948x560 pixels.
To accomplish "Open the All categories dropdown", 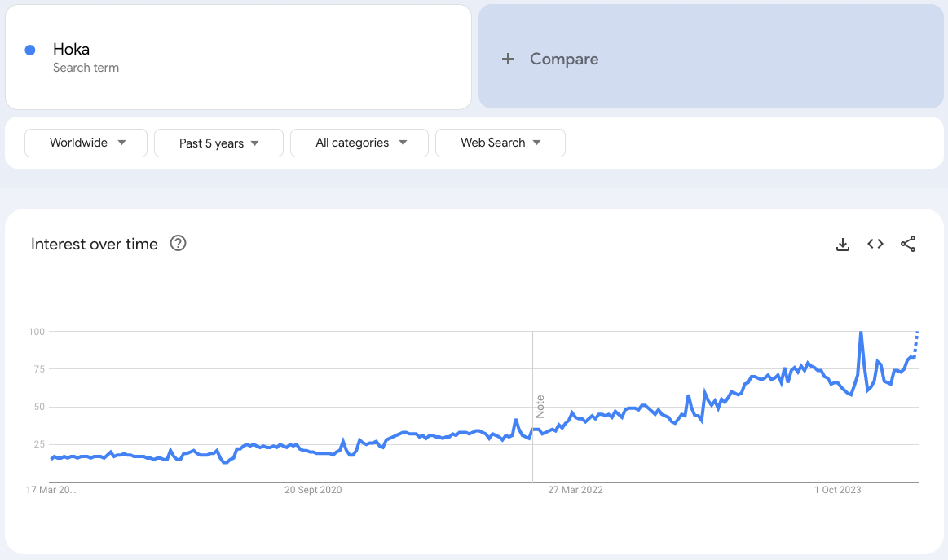I will [359, 143].
